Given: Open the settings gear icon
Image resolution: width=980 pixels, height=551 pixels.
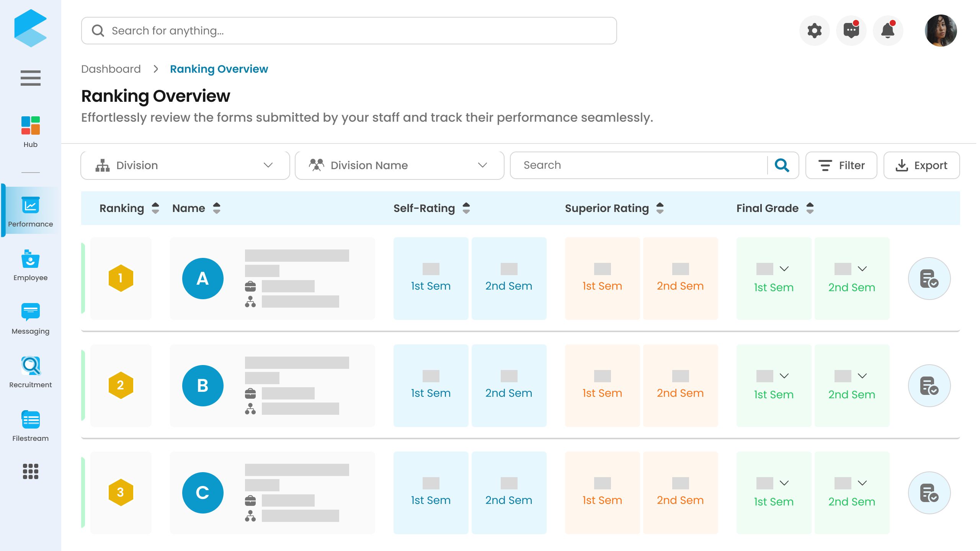Looking at the screenshot, I should tap(814, 31).
